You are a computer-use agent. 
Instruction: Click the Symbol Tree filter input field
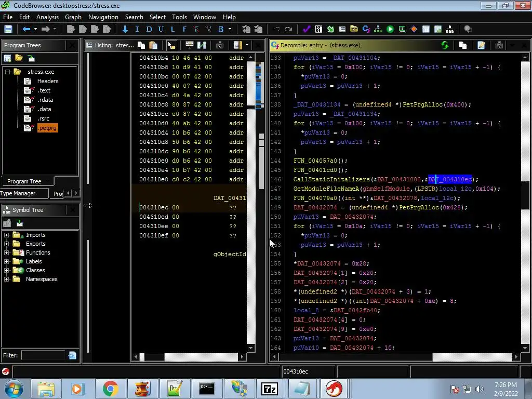tap(43, 355)
